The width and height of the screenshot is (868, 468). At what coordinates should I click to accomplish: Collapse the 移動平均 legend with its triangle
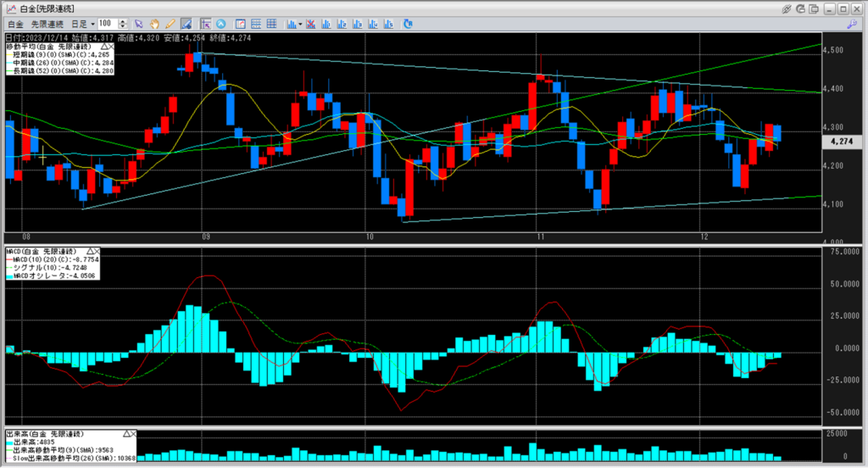[103, 47]
